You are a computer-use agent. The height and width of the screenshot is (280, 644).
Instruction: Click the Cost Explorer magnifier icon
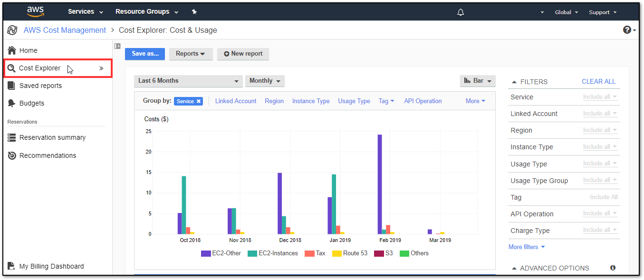point(11,68)
